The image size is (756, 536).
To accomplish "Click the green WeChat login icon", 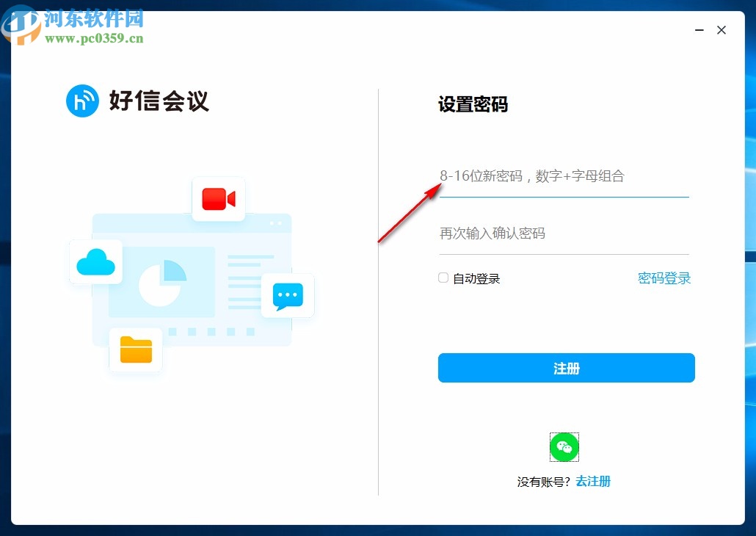I will pyautogui.click(x=564, y=446).
